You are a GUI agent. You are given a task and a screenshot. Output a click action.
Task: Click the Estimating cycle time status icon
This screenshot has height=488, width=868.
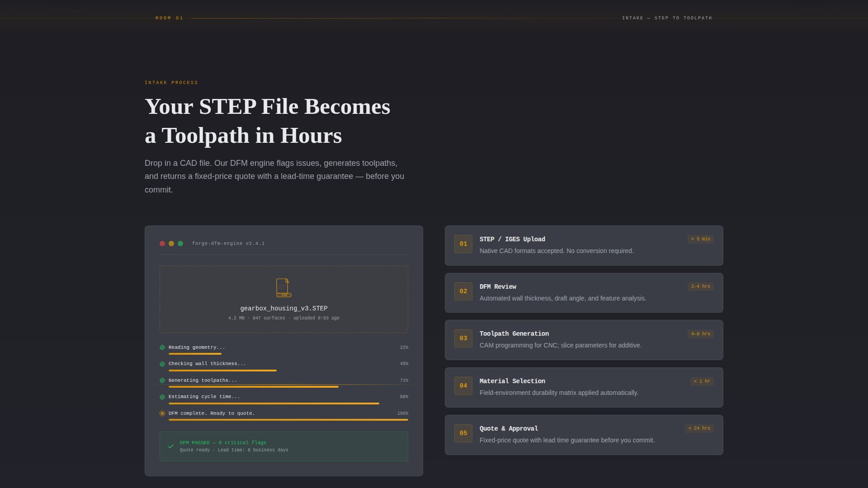tap(162, 396)
